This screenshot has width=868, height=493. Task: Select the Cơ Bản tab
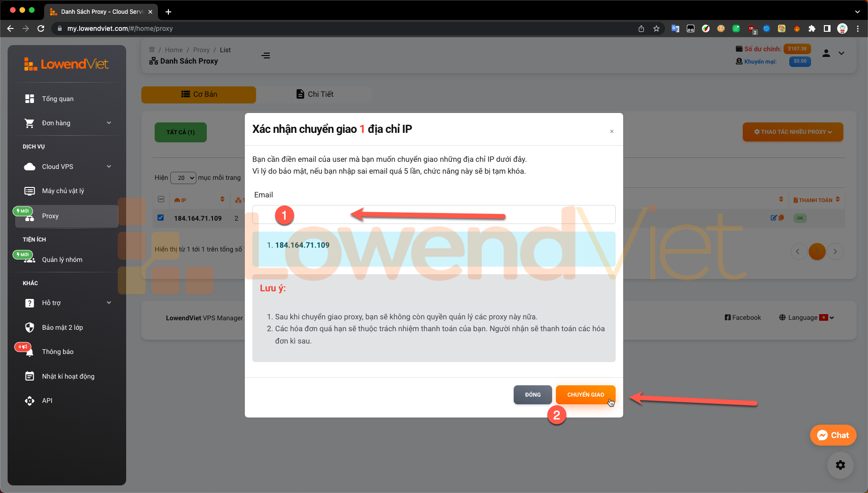point(199,94)
